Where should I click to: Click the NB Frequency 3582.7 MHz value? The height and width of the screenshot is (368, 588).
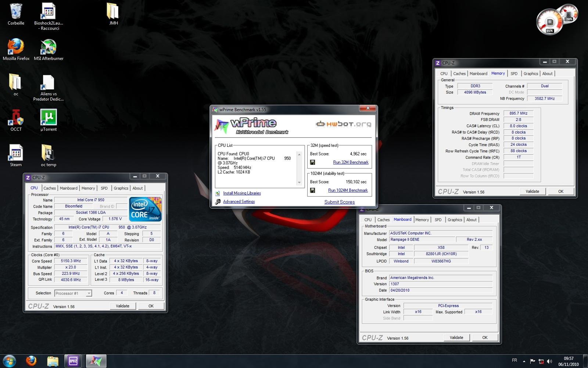pyautogui.click(x=545, y=99)
